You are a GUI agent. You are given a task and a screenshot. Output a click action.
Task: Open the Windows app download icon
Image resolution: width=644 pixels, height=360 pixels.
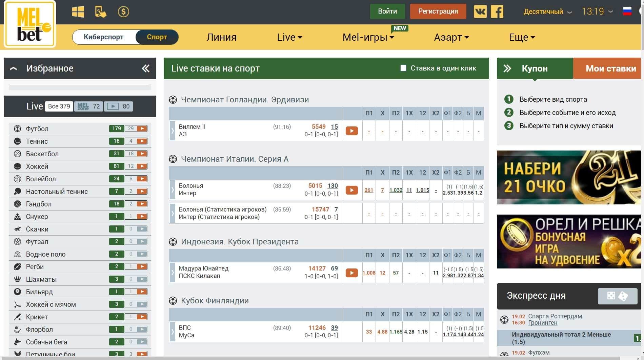(x=78, y=12)
